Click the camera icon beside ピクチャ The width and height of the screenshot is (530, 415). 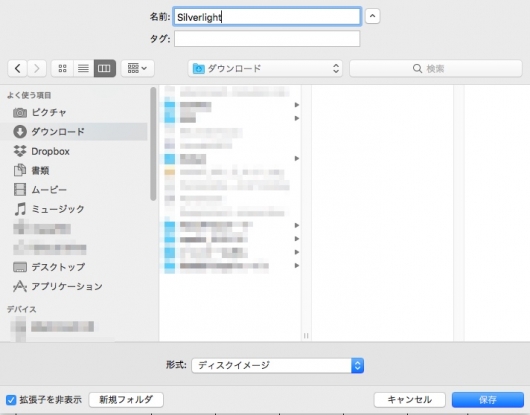tap(20, 113)
